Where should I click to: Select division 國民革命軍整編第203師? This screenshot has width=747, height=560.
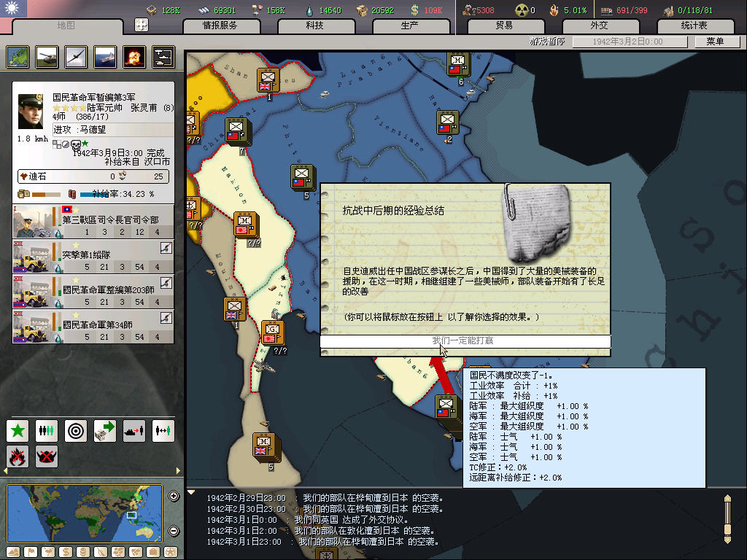click(93, 291)
